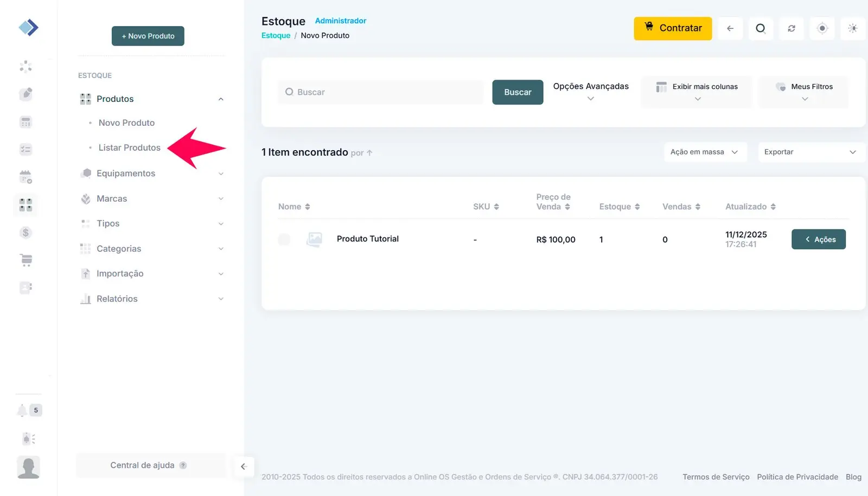The width and height of the screenshot is (868, 496).
Task: Click the user avatar at bottom left
Action: coord(28,467)
